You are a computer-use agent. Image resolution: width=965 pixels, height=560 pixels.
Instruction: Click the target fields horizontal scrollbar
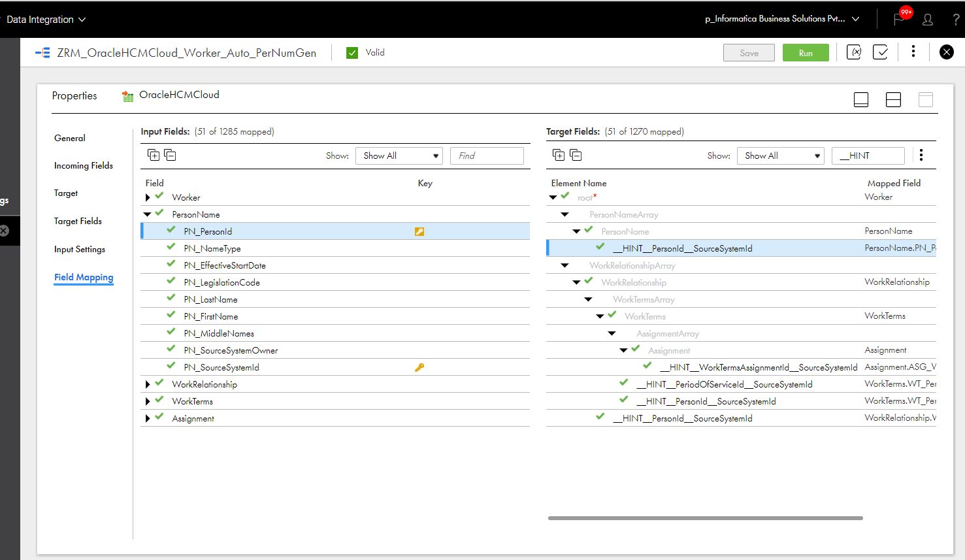pyautogui.click(x=706, y=518)
